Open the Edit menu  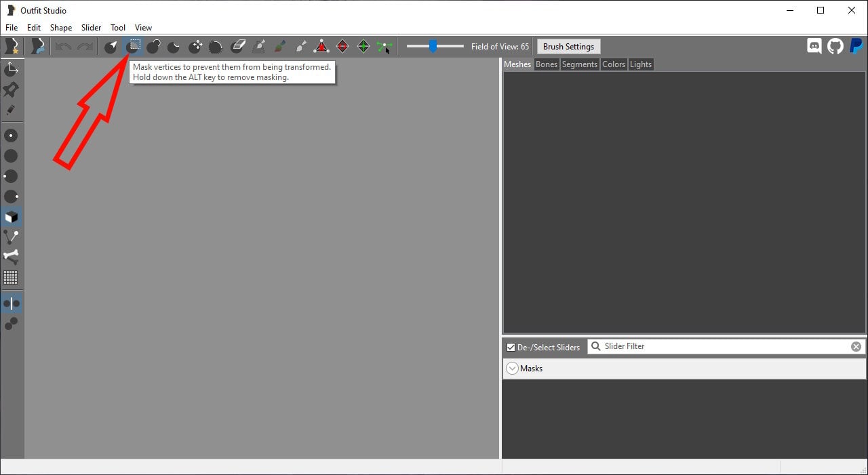34,28
